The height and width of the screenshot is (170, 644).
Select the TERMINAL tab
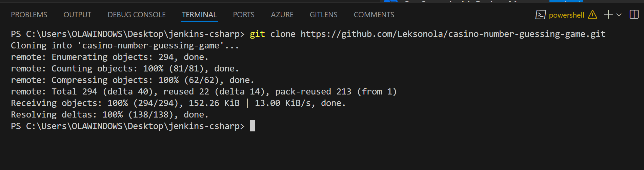pos(199,15)
